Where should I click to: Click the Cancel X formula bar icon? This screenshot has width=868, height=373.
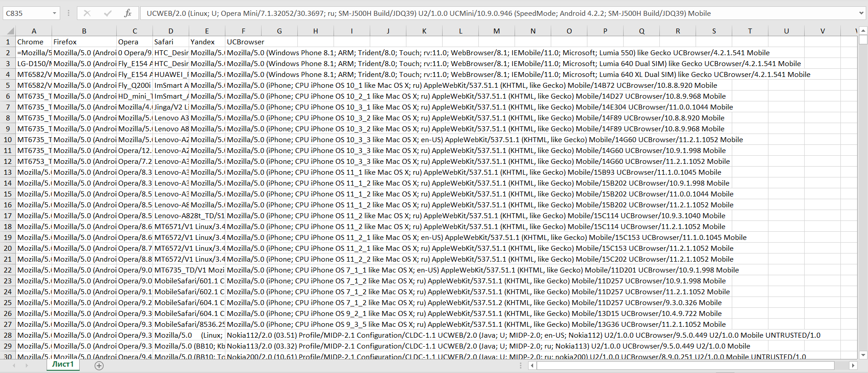[87, 13]
